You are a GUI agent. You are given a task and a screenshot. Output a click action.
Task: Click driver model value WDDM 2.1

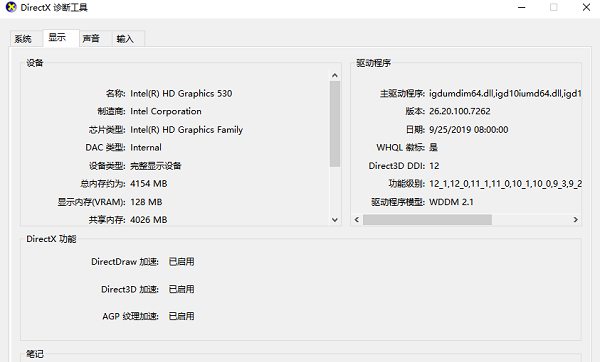(x=451, y=202)
